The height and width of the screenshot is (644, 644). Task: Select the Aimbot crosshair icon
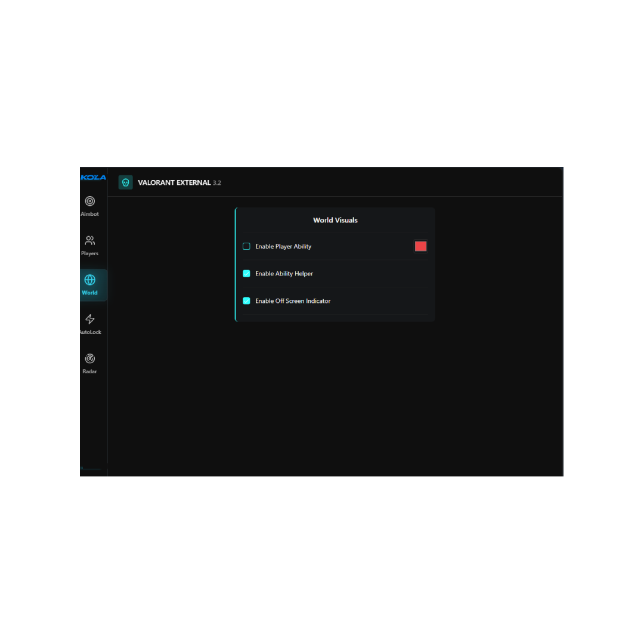point(90,201)
